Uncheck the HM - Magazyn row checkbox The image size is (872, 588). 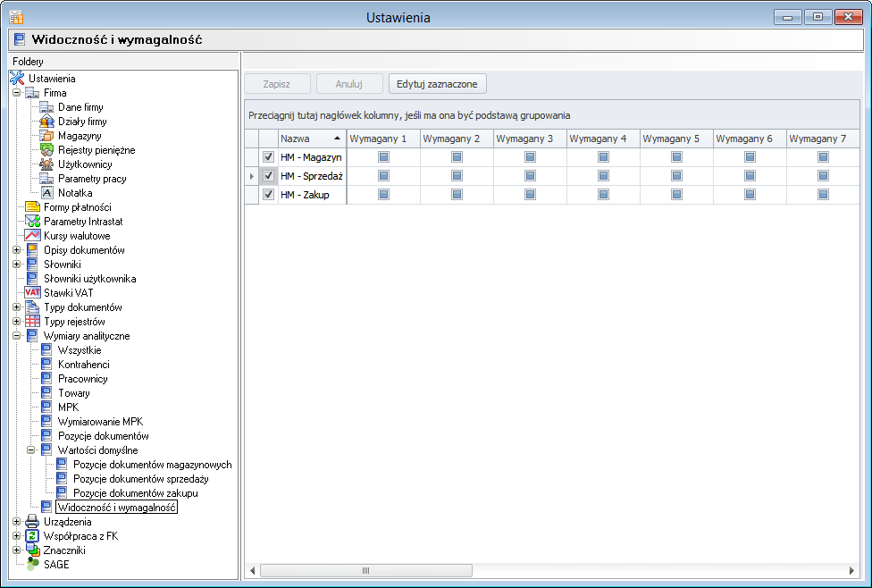[x=269, y=157]
